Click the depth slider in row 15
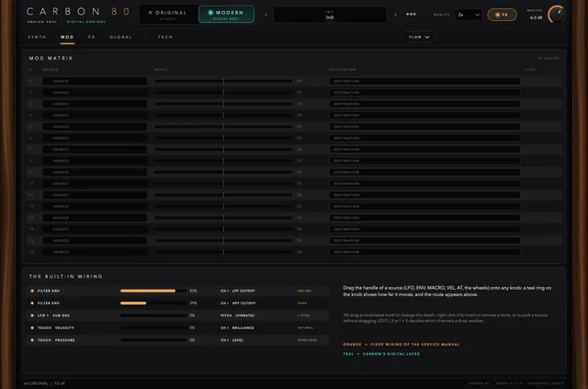588x389 pixels. click(223, 241)
